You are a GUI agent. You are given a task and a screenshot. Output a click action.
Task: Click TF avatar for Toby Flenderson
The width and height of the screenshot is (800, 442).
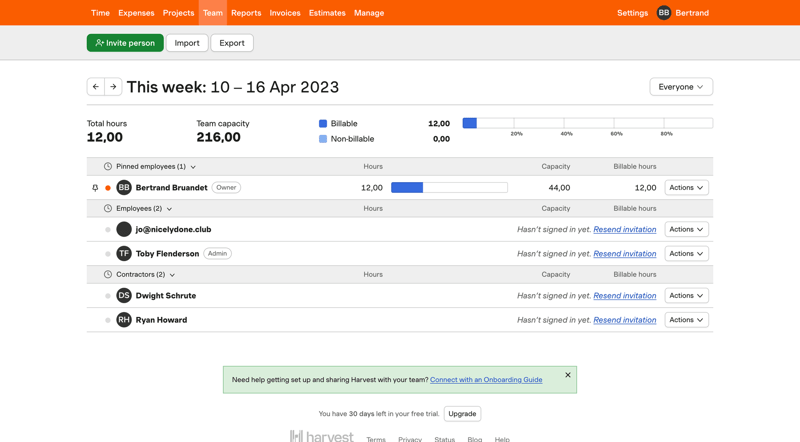[124, 254]
